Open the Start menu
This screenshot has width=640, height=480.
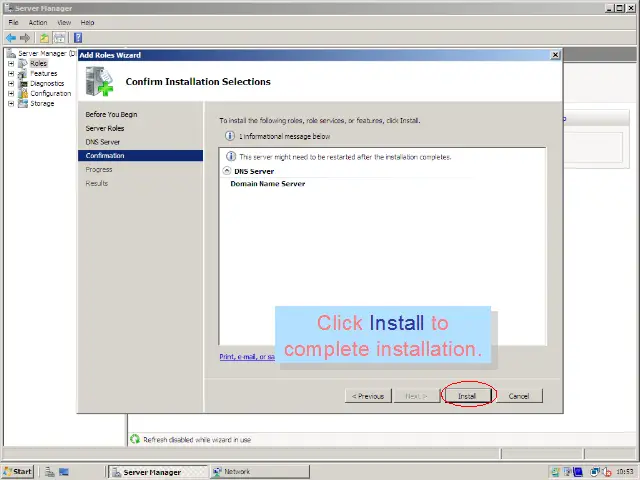coord(18,472)
